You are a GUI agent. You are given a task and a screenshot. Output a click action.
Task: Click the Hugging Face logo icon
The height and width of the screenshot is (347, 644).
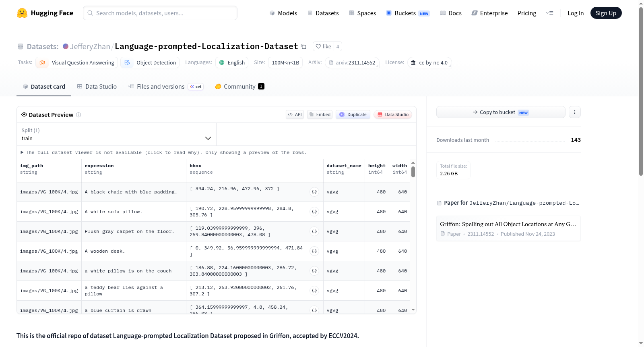[22, 13]
